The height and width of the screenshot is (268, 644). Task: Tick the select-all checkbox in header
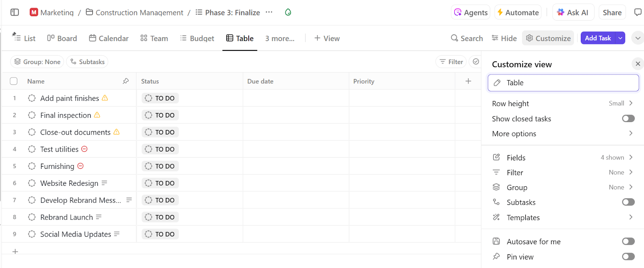pos(14,81)
